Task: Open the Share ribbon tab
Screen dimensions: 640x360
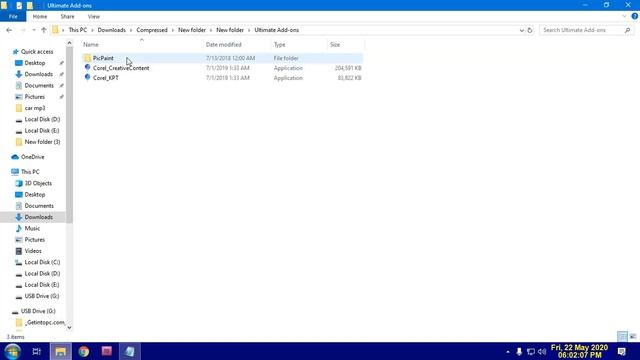Action: [67, 16]
